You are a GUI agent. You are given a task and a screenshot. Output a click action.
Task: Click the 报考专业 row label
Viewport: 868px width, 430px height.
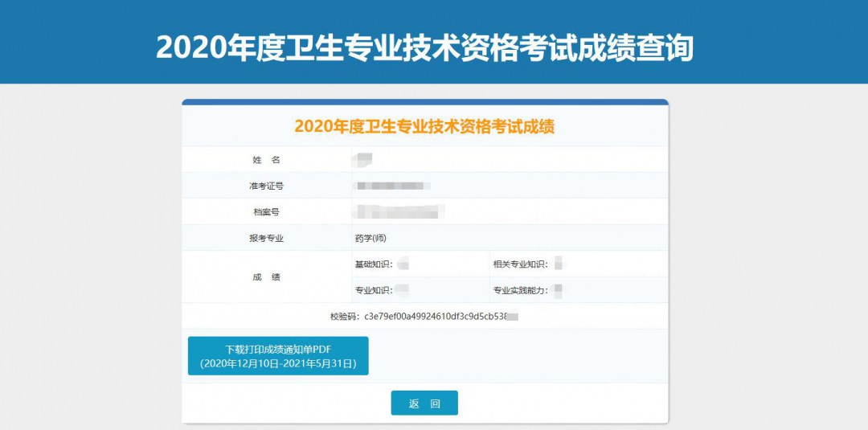coord(266,239)
